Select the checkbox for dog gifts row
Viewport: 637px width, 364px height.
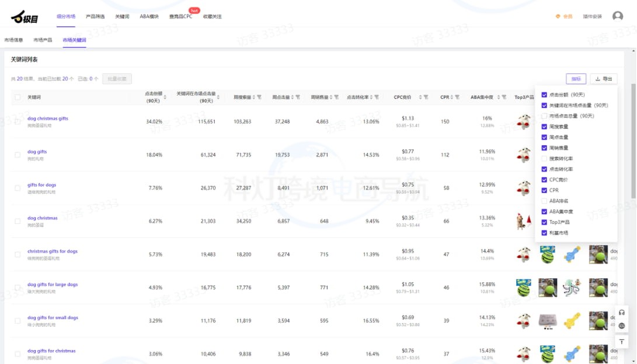click(x=18, y=155)
